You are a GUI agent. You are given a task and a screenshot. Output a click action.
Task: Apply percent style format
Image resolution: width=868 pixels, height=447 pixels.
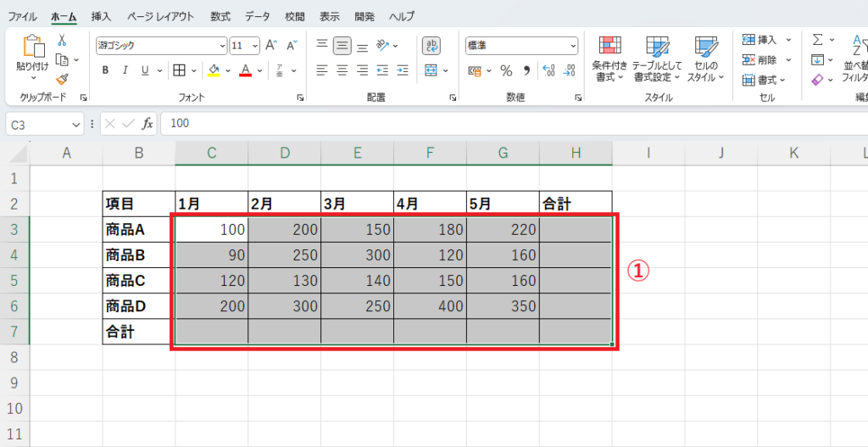coord(506,70)
